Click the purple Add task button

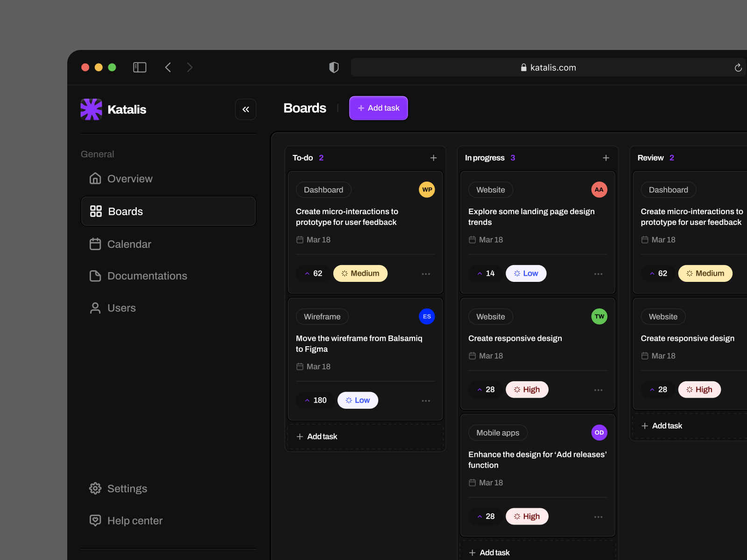click(379, 108)
